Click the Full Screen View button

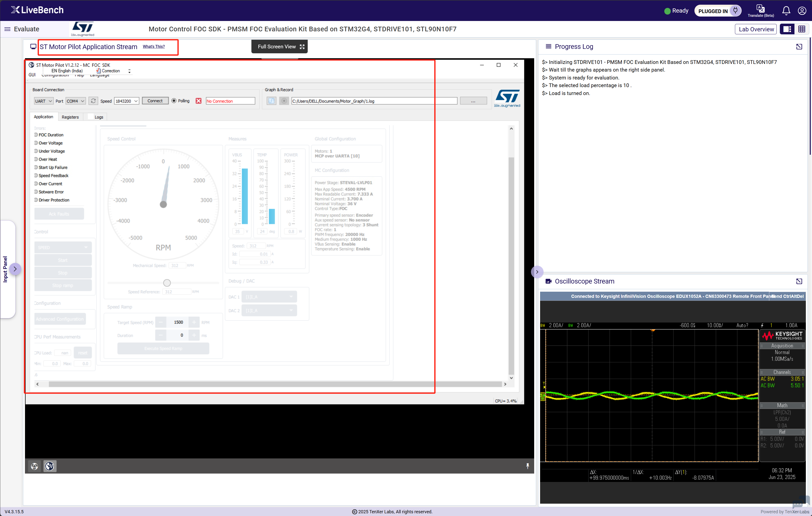point(280,46)
